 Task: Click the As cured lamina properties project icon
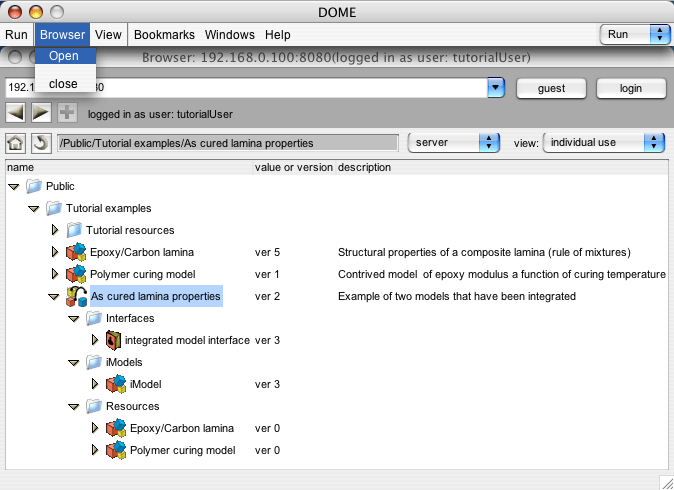[x=77, y=297]
